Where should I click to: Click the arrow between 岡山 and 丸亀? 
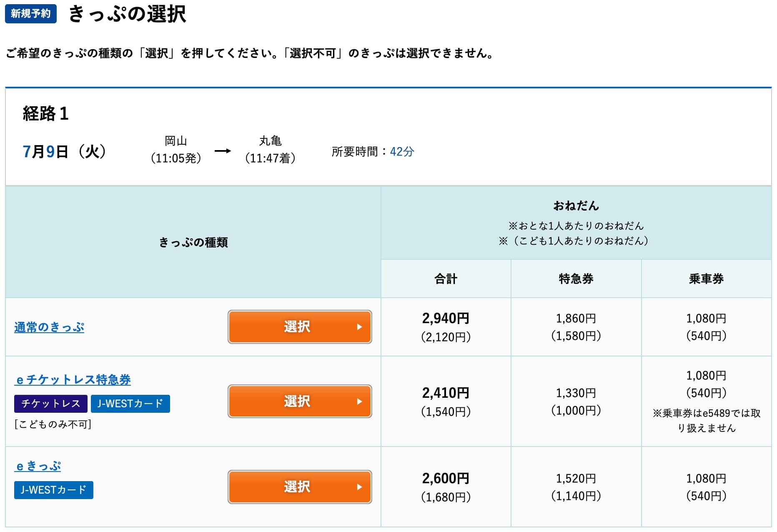tap(223, 151)
